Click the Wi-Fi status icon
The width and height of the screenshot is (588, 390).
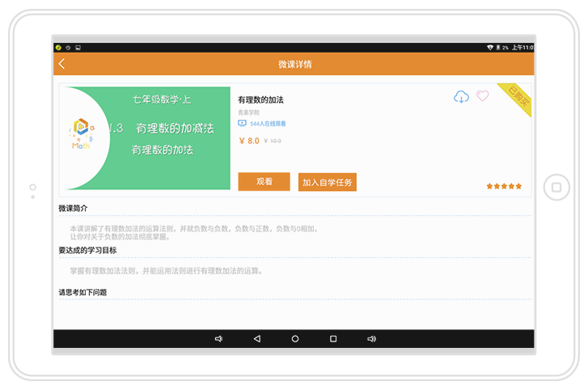coord(489,48)
